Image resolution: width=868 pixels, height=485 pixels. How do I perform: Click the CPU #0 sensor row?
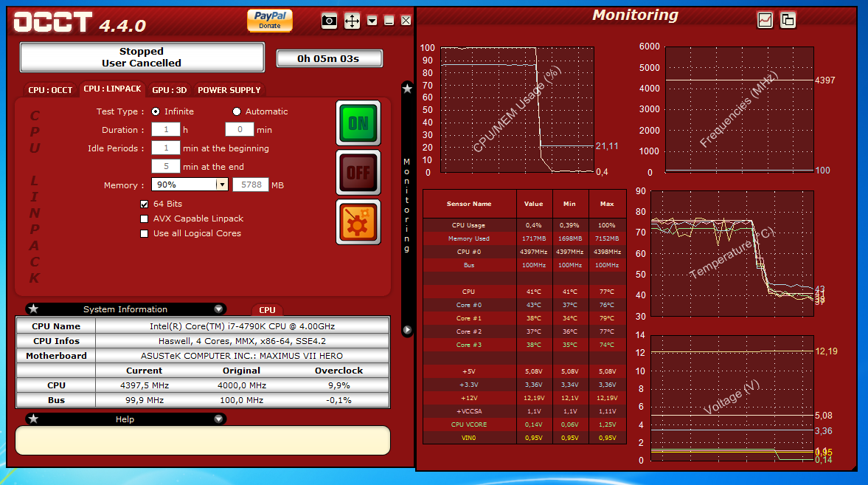coord(524,252)
